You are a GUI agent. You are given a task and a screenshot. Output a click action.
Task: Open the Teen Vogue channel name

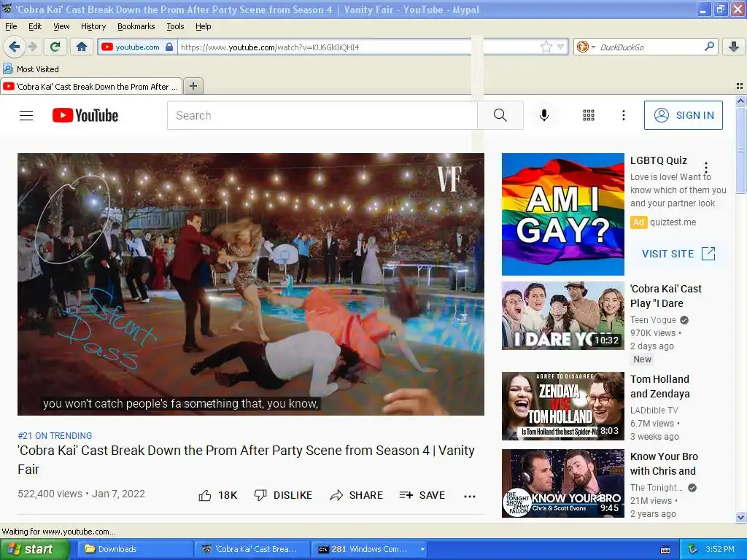(653, 320)
